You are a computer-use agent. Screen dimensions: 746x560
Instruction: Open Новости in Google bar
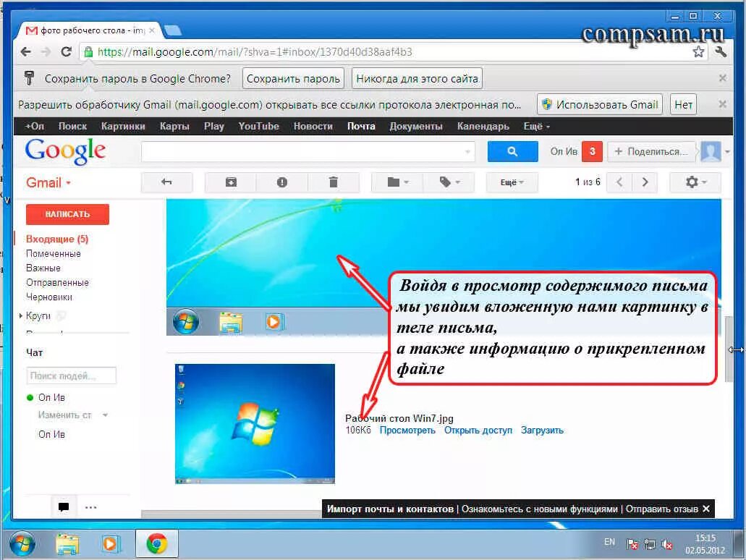click(x=313, y=126)
